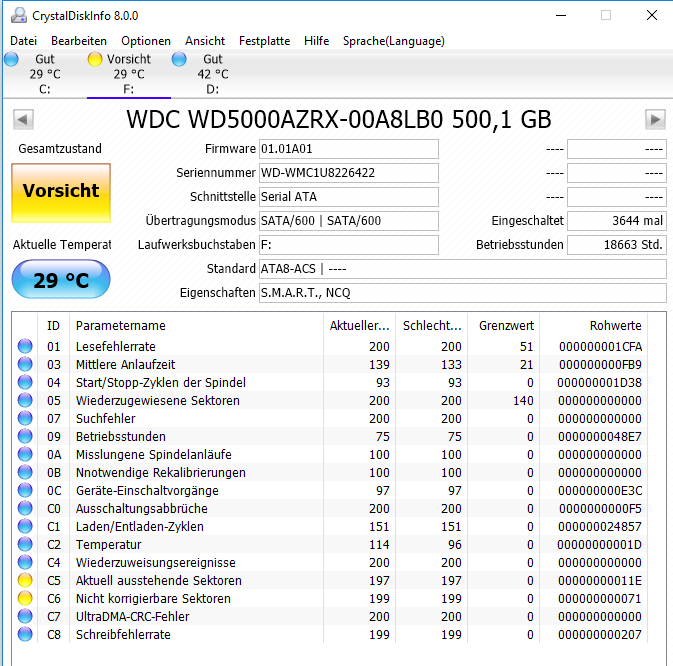The height and width of the screenshot is (666, 673).
Task: Click status orb of Nnotwendige Rekalibrierungen row
Action: [x=25, y=472]
